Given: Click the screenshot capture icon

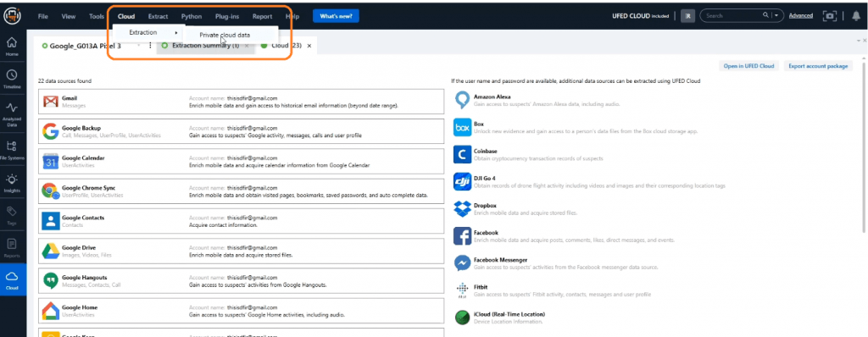Looking at the screenshot, I should click(829, 16).
